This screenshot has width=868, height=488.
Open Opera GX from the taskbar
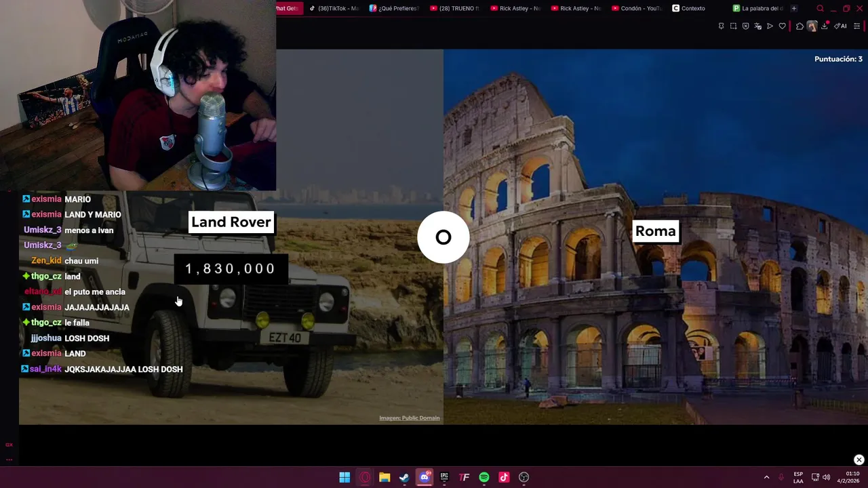(365, 477)
